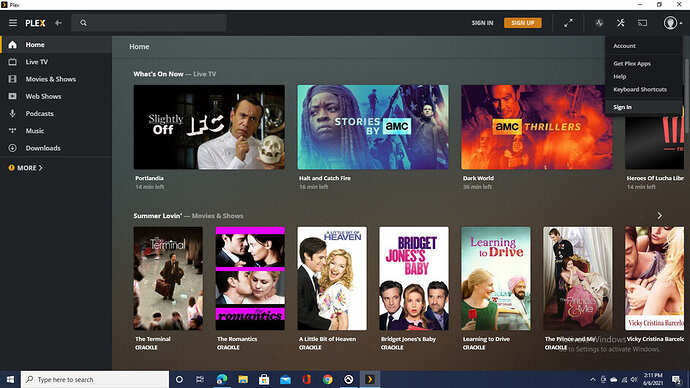The image size is (690, 388).
Task: Open the Home sidebar label
Action: point(35,44)
